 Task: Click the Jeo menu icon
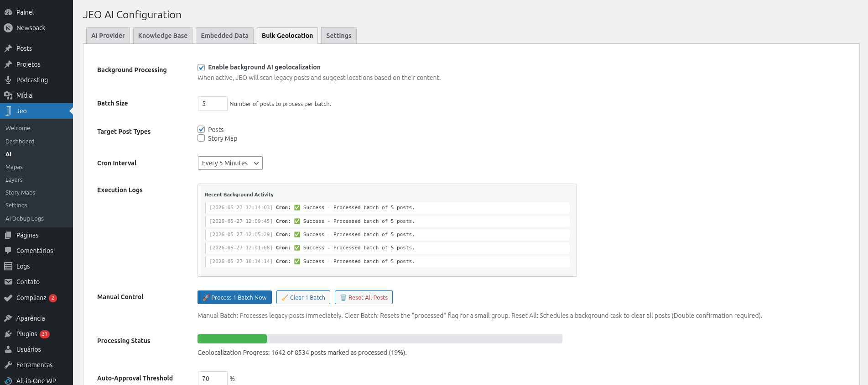[8, 111]
